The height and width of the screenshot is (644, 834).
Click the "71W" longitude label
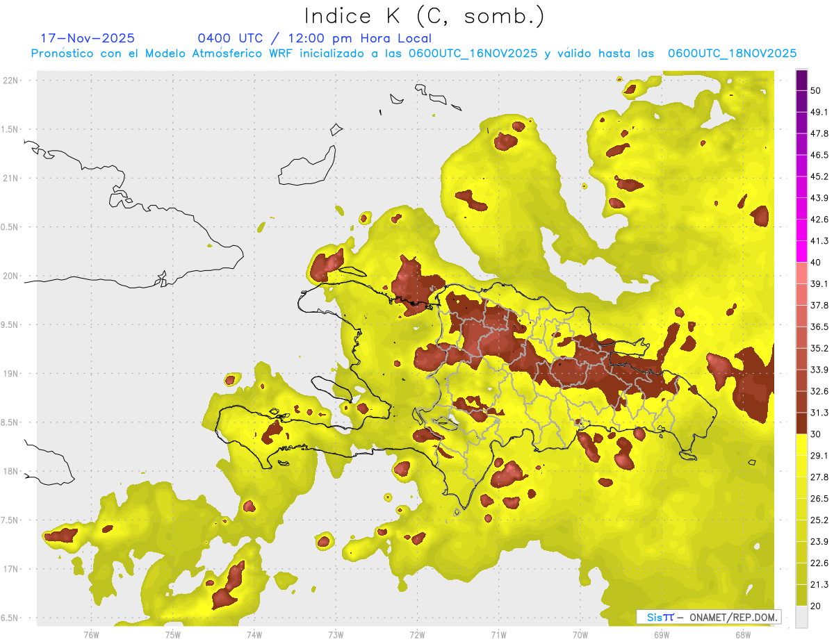click(x=498, y=634)
